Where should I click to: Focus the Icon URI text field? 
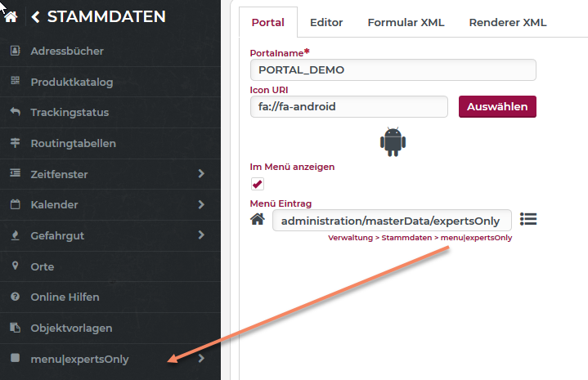tap(348, 106)
